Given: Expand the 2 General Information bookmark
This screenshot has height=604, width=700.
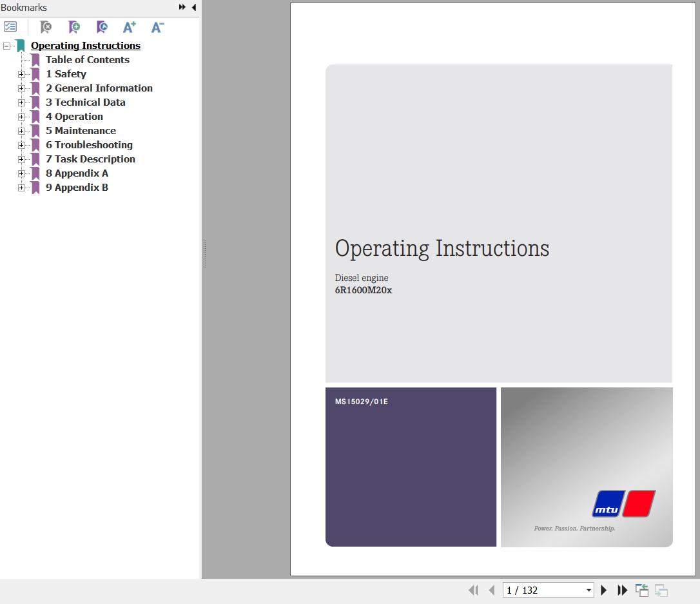Looking at the screenshot, I should coord(21,88).
